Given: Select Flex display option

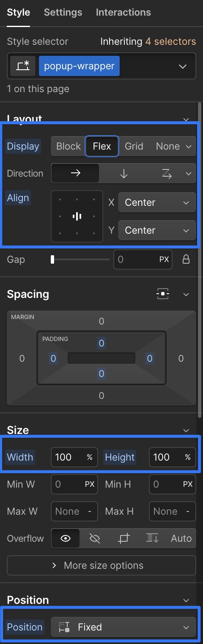Looking at the screenshot, I should [x=102, y=146].
